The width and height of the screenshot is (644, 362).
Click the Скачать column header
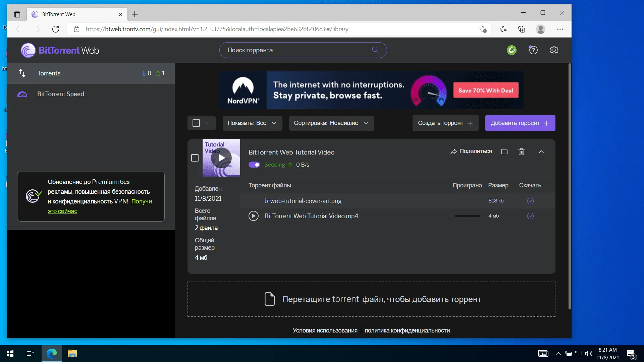[x=530, y=185]
